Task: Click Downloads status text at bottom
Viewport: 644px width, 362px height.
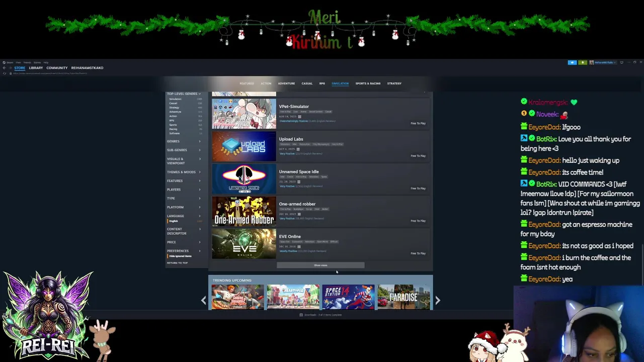Action: point(323,315)
